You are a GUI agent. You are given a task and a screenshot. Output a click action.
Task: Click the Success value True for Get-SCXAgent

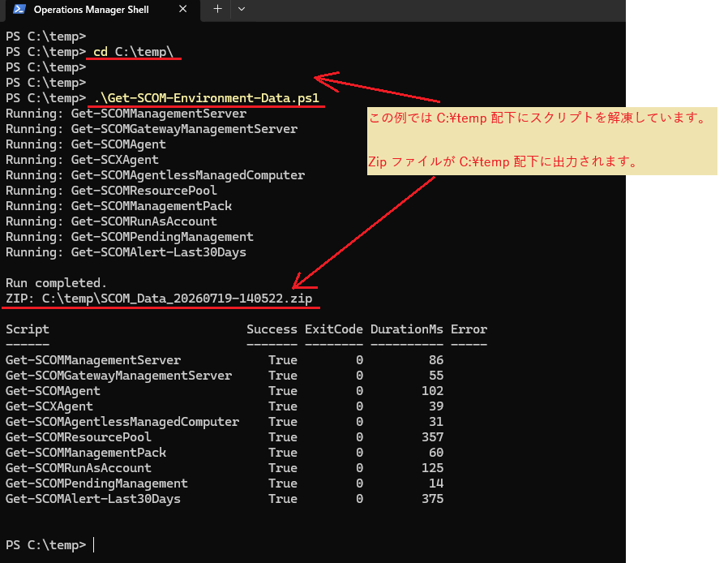(x=283, y=406)
